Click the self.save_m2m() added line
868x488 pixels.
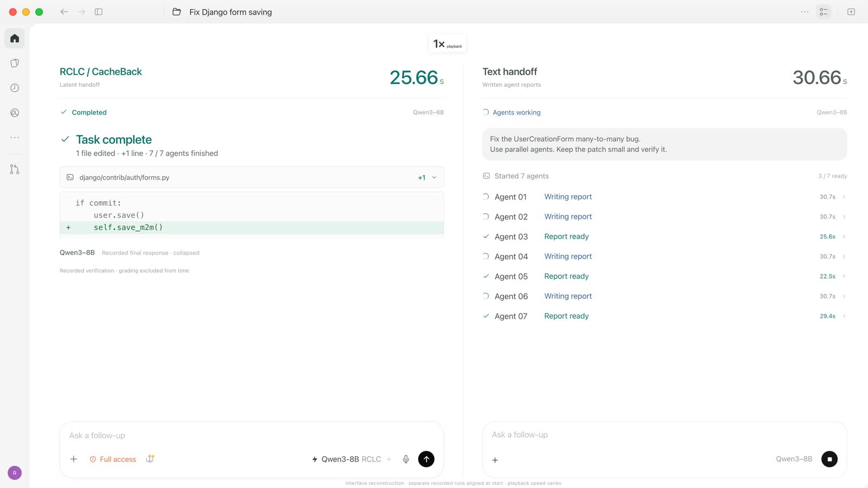tap(252, 228)
